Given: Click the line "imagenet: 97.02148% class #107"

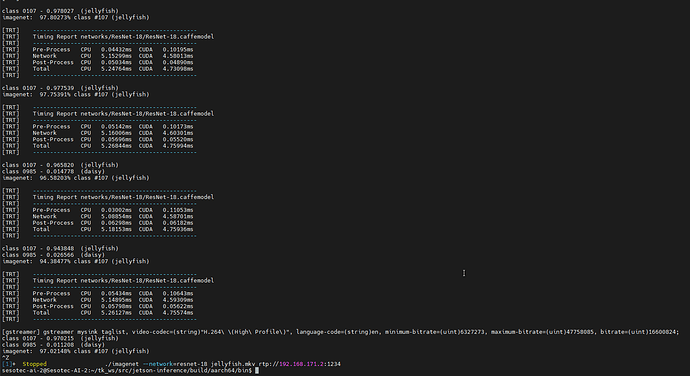Looking at the screenshot, I should coord(76,351).
